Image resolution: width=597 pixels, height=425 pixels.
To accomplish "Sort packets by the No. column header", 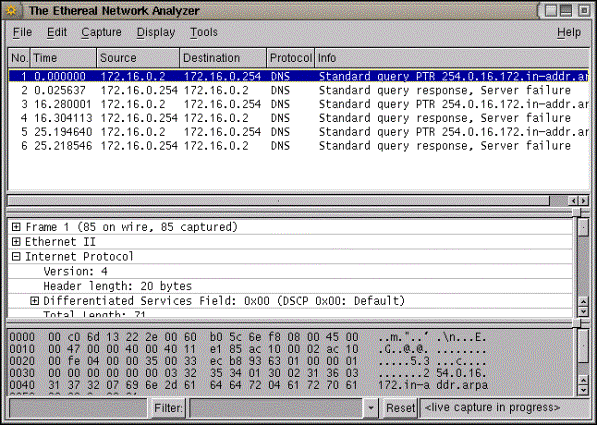I will pyautogui.click(x=19, y=58).
